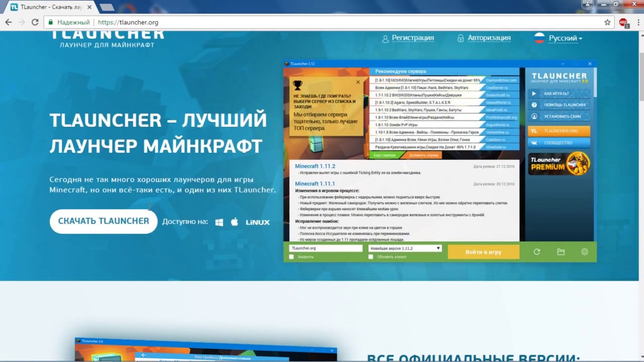
Task: Open the Регистрация link
Action: 413,38
